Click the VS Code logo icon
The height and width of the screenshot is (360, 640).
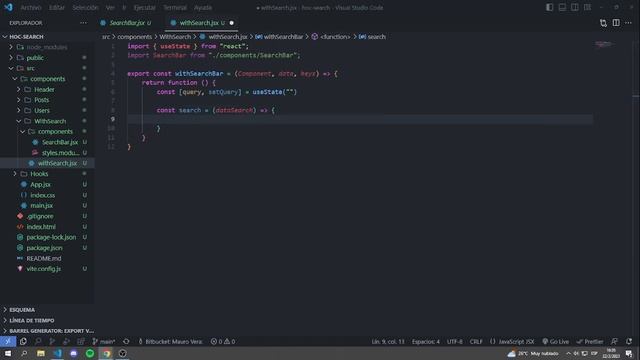tap(8, 7)
